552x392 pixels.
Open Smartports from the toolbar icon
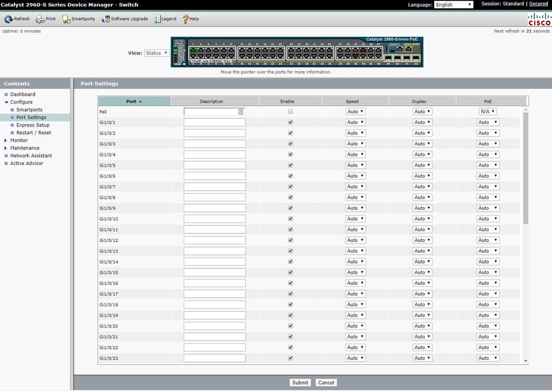point(66,19)
